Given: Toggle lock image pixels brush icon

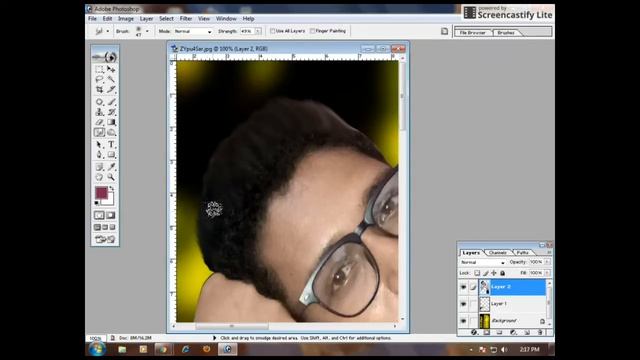Looking at the screenshot, I should (x=486, y=273).
